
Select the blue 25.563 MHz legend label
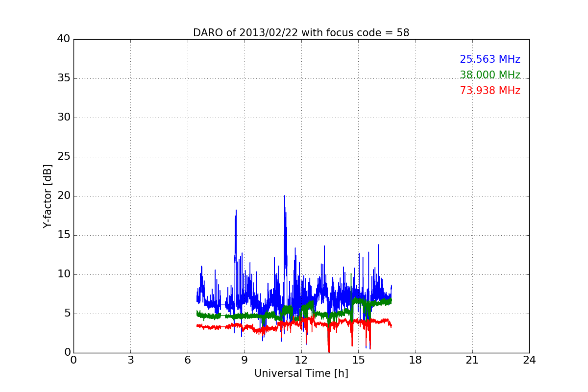[x=490, y=59]
